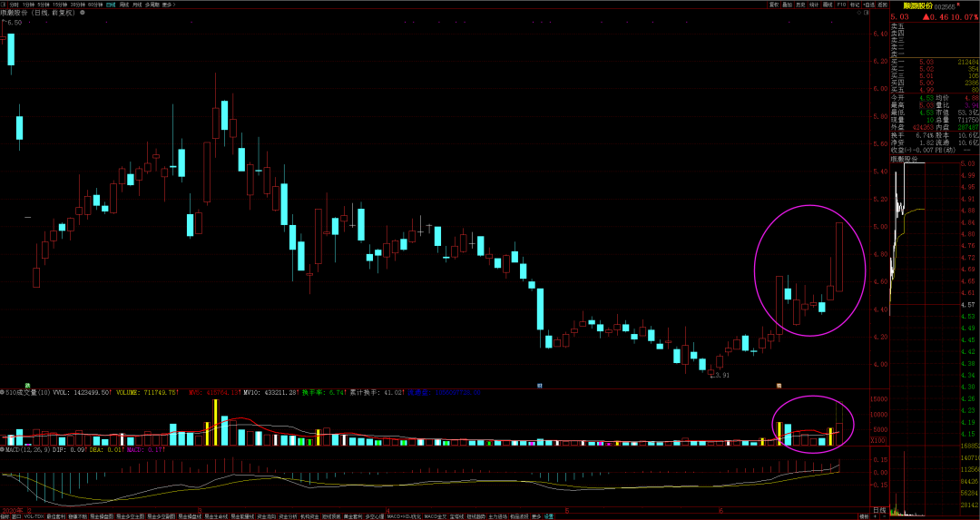
Task: Select the 资金分析 indicator tab
Action: [x=289, y=517]
